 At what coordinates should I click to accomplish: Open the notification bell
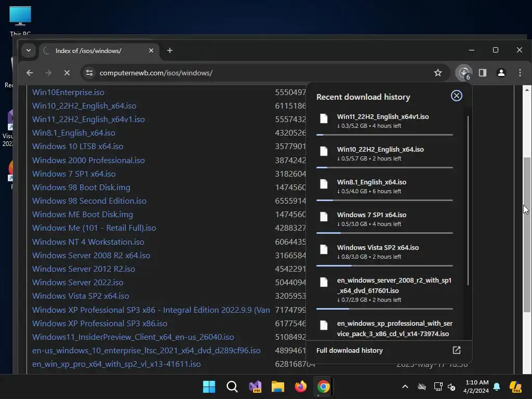497,387
